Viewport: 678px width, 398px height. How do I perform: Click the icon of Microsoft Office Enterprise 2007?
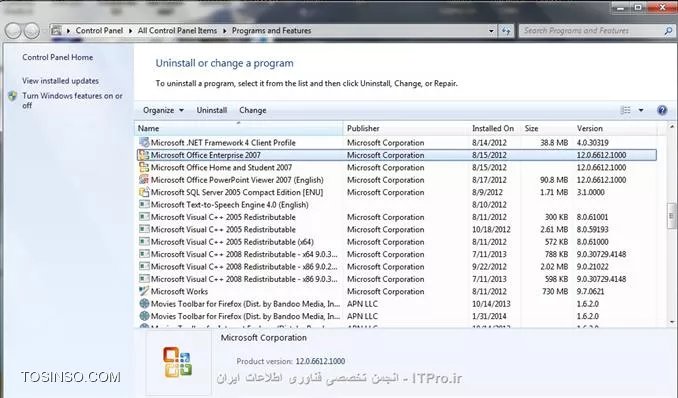144,155
